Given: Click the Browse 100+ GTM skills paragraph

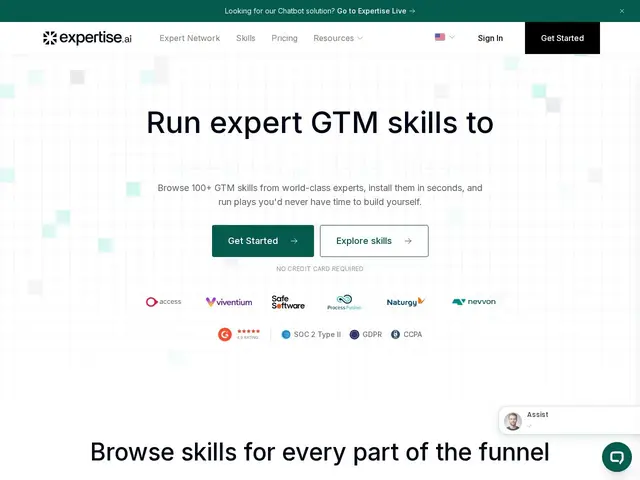Looking at the screenshot, I should click(x=320, y=195).
